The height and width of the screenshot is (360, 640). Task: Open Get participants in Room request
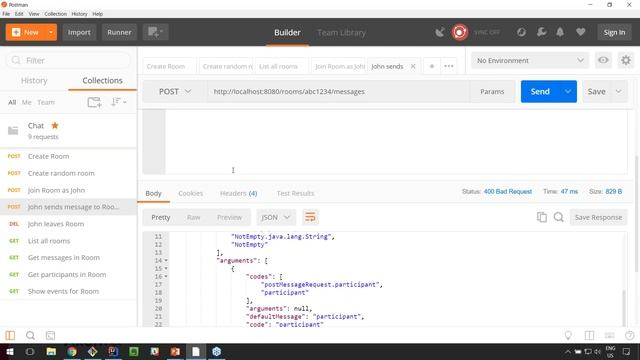coord(69,275)
